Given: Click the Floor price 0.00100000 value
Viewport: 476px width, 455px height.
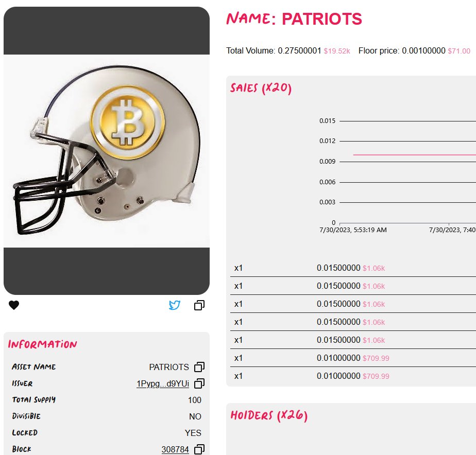Looking at the screenshot, I should click(x=423, y=50).
